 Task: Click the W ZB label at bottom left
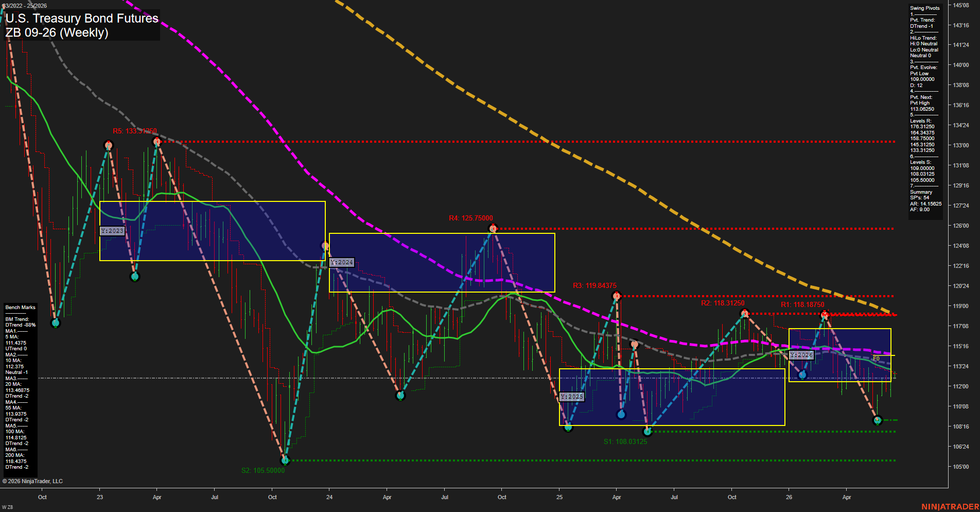(x=7, y=507)
